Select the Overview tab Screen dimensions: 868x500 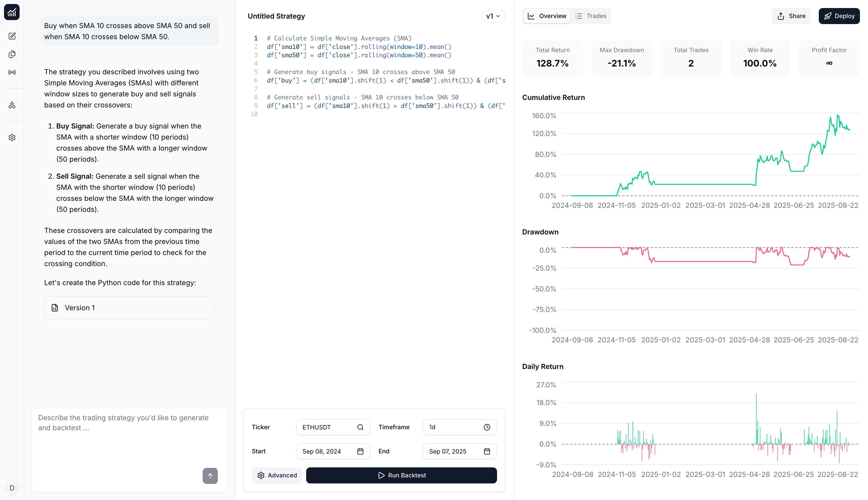(546, 16)
